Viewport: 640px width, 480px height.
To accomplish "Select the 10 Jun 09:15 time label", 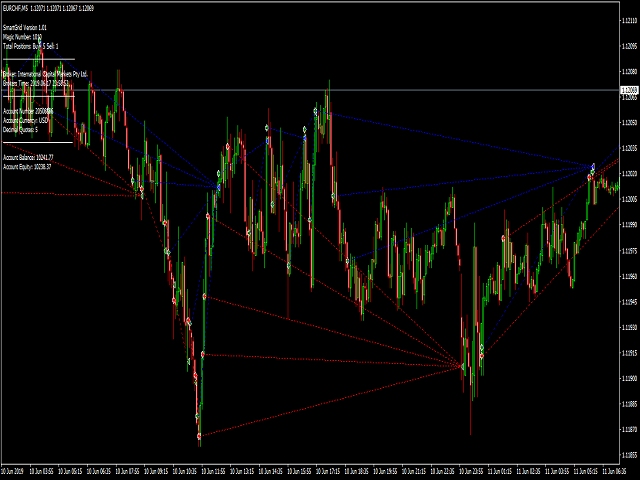I will (156, 471).
